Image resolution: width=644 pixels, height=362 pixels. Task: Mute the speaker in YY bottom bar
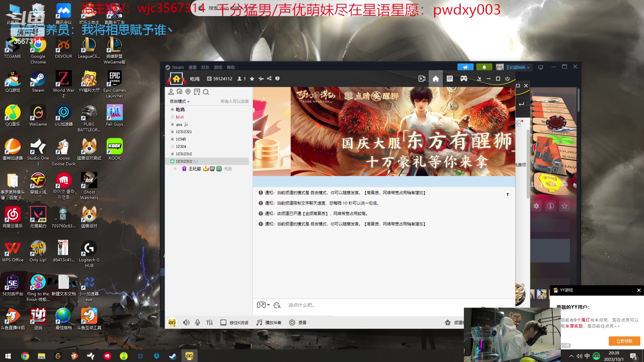(186, 322)
